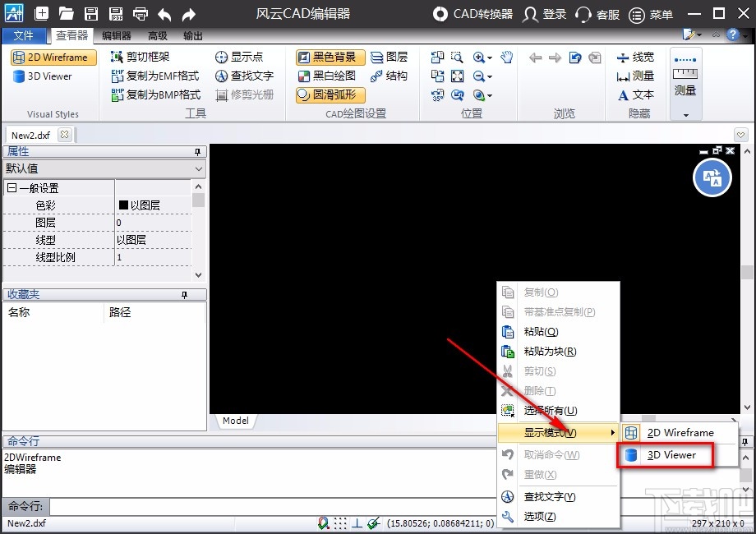This screenshot has width=756, height=534.
Task: Click the New file icon in title bar
Action: pos(41,13)
